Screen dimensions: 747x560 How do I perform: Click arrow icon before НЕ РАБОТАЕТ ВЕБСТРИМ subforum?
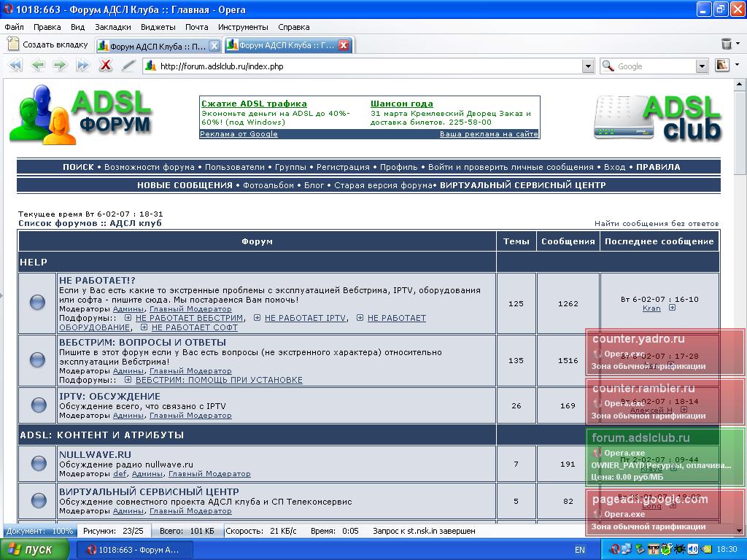click(x=128, y=318)
